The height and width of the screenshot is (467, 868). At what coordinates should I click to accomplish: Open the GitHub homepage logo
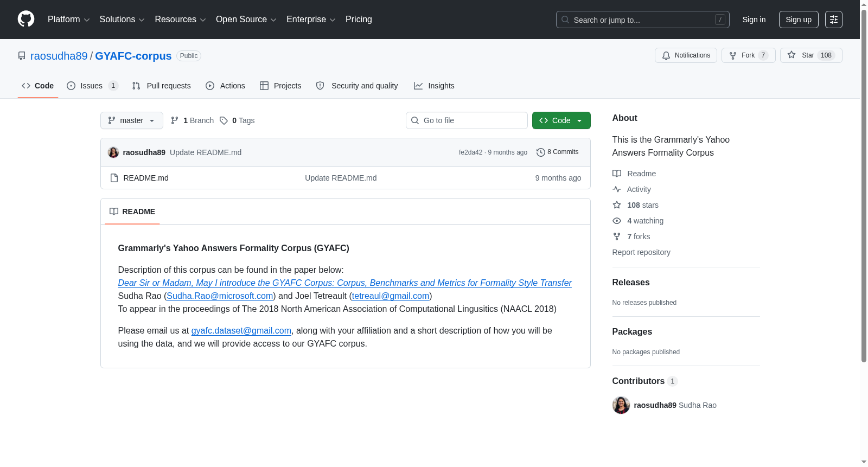tap(26, 20)
